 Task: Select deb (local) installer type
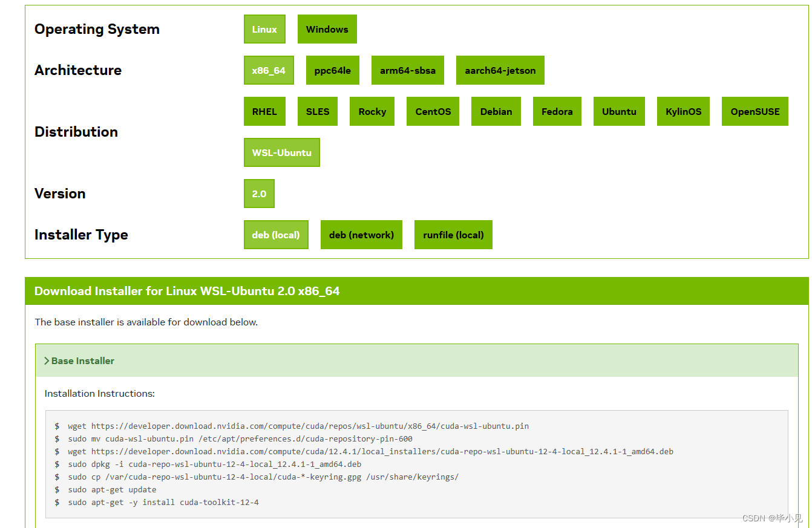click(x=276, y=235)
